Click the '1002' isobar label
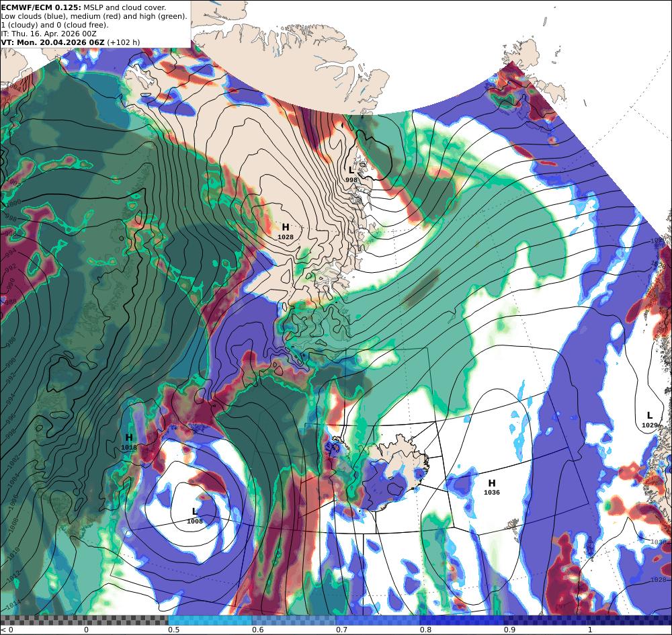This screenshot has width=672, height=635. click(x=13, y=462)
